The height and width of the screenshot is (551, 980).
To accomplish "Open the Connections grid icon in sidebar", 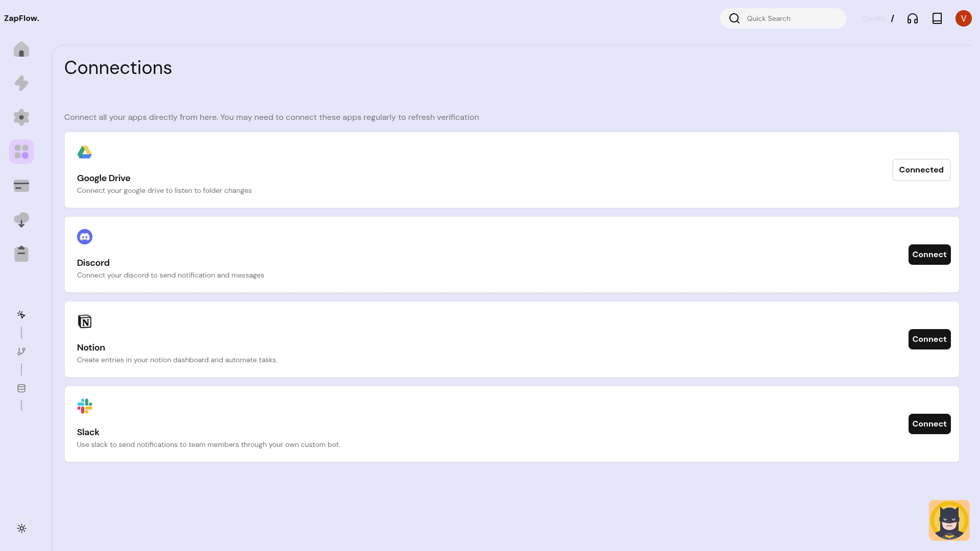I will [21, 152].
